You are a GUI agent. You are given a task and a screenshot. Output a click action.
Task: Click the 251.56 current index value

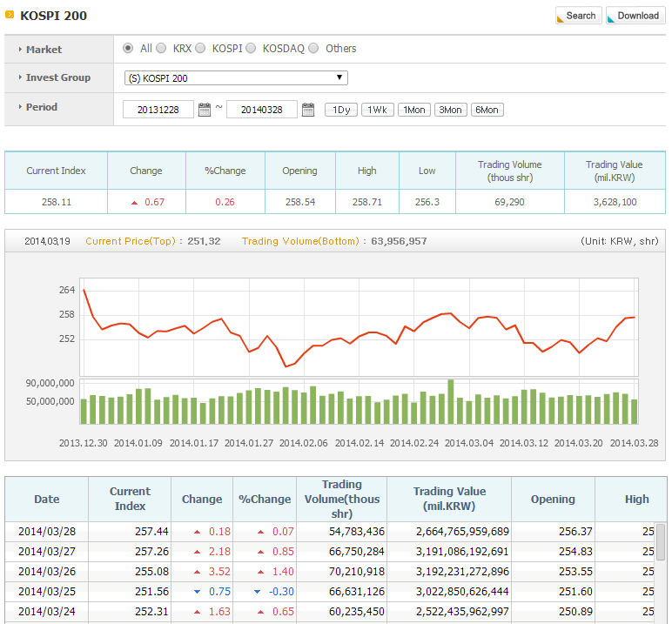click(151, 592)
